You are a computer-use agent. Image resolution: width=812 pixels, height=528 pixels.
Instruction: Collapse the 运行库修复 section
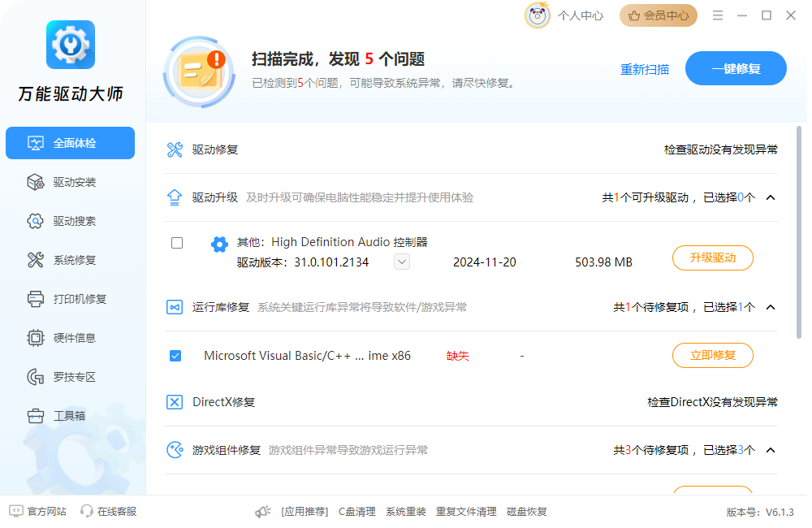point(771,308)
